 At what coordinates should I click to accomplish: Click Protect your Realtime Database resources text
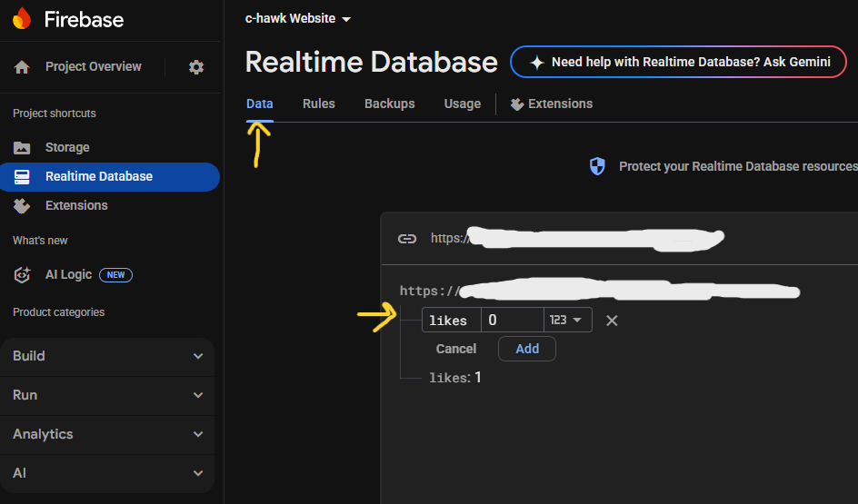[738, 166]
